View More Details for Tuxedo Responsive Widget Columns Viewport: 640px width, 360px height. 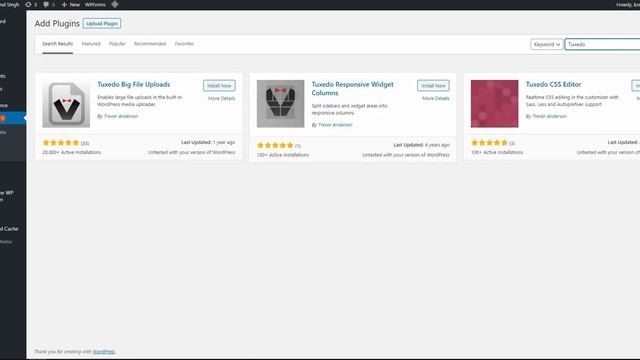[x=436, y=98]
